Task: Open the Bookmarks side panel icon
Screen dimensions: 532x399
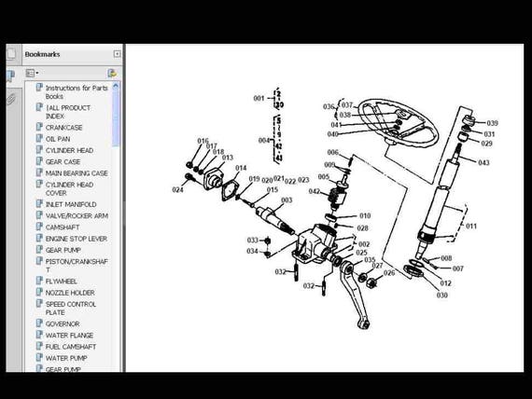Action: (10, 76)
